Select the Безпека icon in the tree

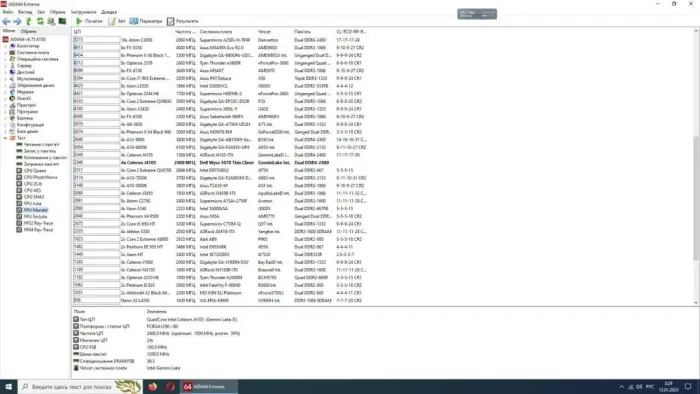pos(12,118)
